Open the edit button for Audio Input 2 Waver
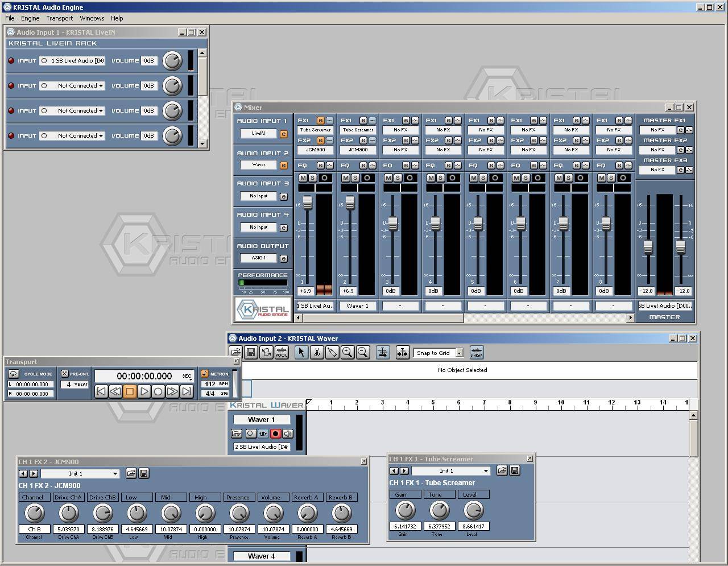This screenshot has height=566, width=728. tap(283, 166)
